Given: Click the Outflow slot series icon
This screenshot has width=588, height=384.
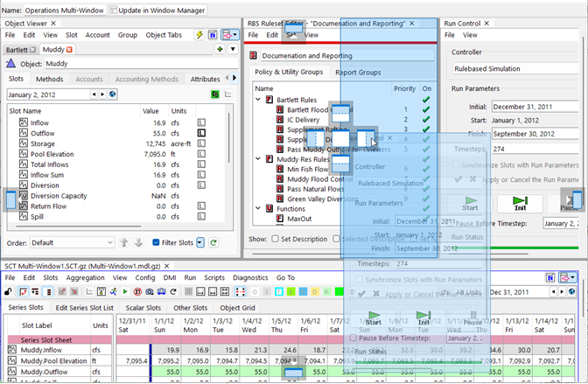Looking at the screenshot, I should 23,133.
